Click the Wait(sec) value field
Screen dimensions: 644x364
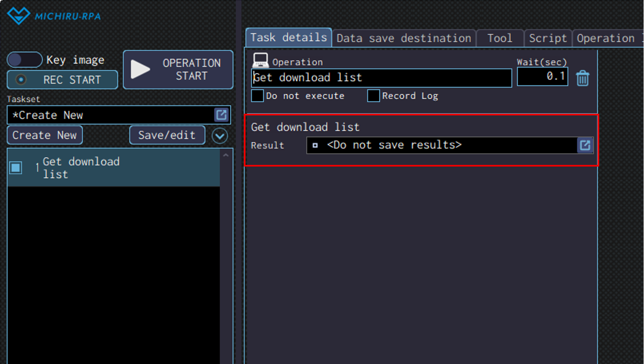click(x=542, y=77)
